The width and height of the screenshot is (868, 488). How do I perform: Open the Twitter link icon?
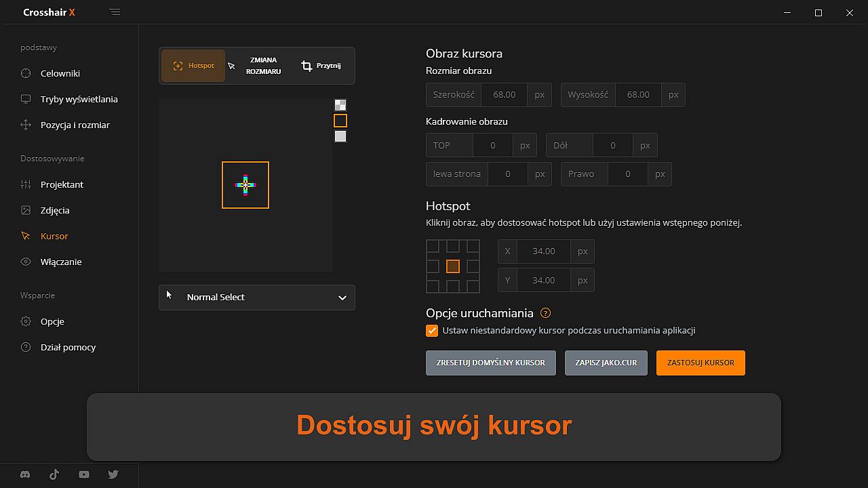113,474
